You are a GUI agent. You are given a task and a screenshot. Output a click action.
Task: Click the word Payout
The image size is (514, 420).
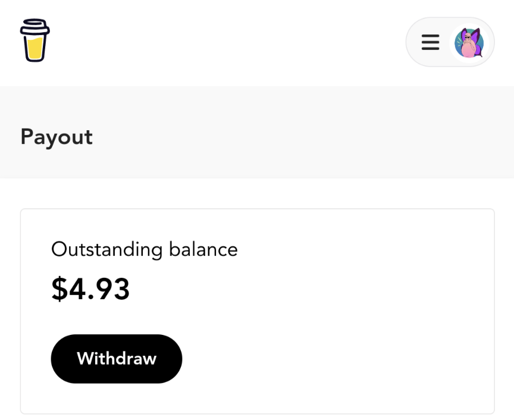coord(57,137)
